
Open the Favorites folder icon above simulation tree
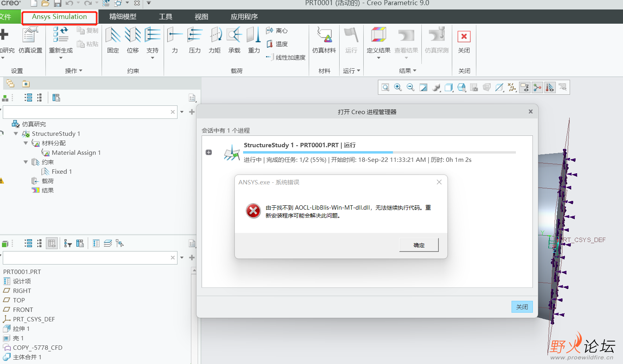coord(26,84)
